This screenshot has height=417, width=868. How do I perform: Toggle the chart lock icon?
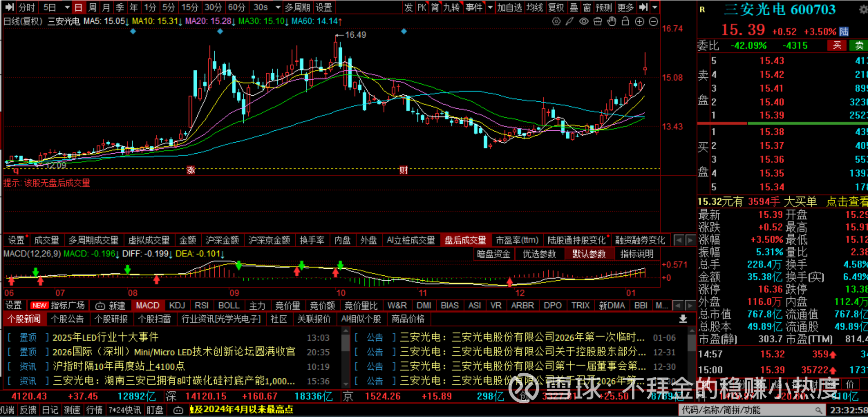coord(625,21)
